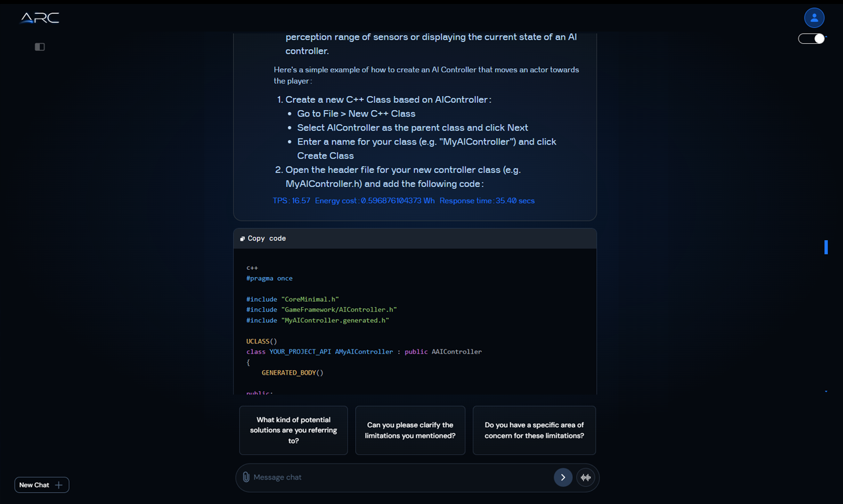Click the Response time: 35.40 secs text
The image size is (843, 504).
click(487, 200)
